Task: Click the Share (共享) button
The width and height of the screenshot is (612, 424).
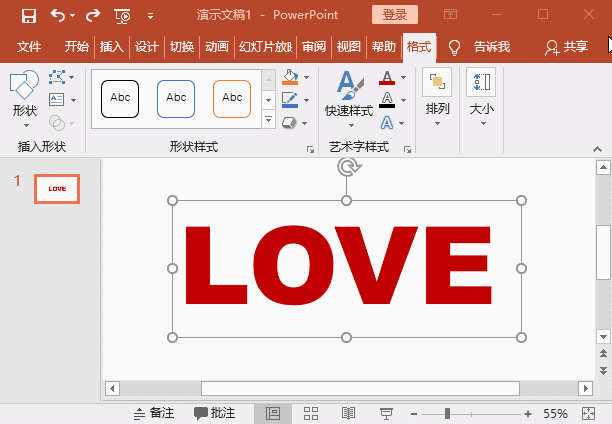Action: (566, 47)
